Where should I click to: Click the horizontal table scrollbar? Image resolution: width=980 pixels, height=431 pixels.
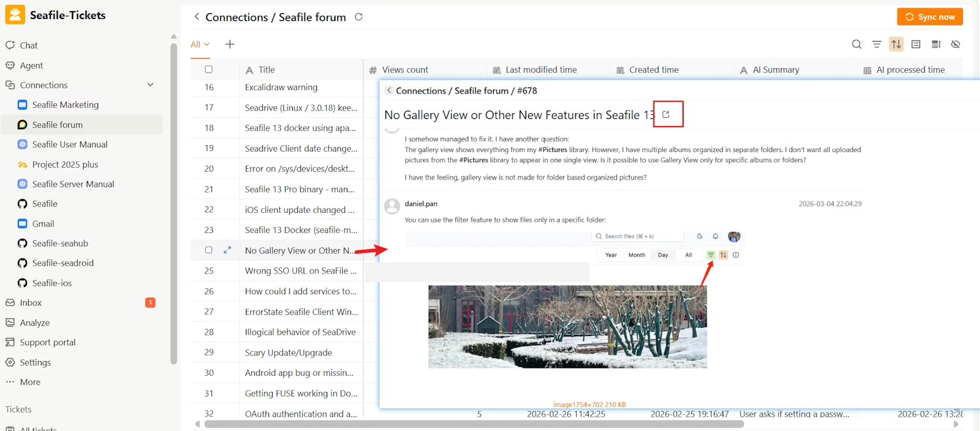click(x=474, y=424)
